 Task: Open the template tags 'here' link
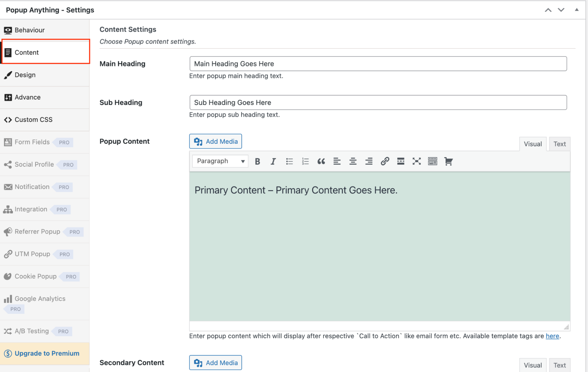click(x=552, y=336)
